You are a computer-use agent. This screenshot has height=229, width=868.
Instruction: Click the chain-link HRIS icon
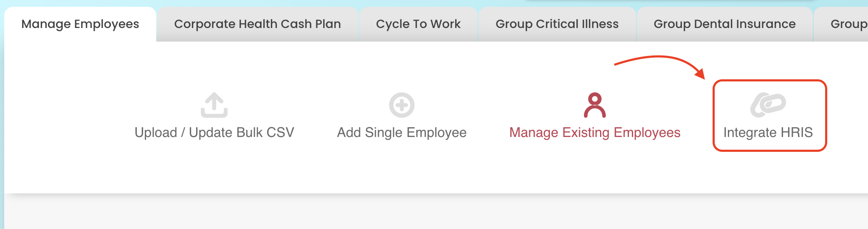pyautogui.click(x=768, y=105)
